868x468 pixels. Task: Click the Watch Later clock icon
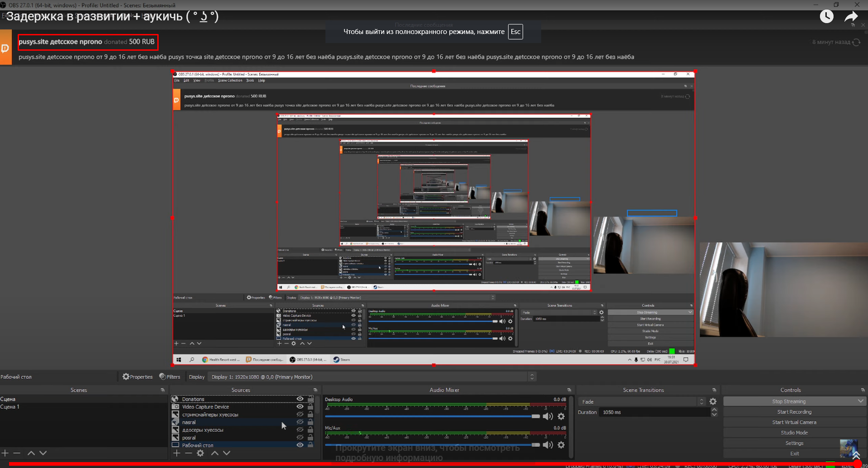click(x=826, y=17)
